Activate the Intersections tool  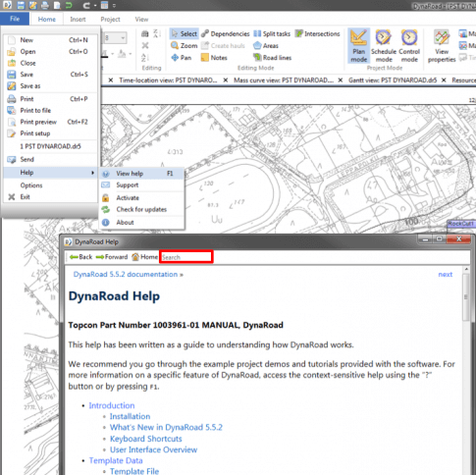[318, 33]
